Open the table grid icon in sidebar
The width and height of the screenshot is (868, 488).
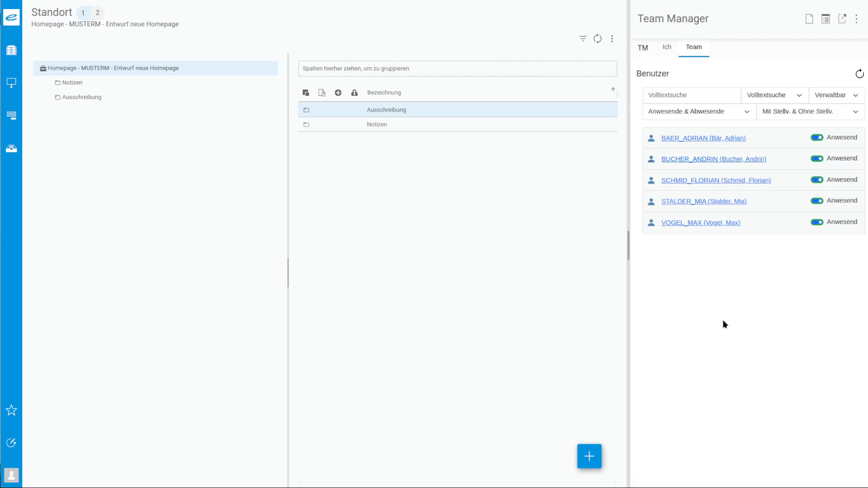[x=11, y=50]
